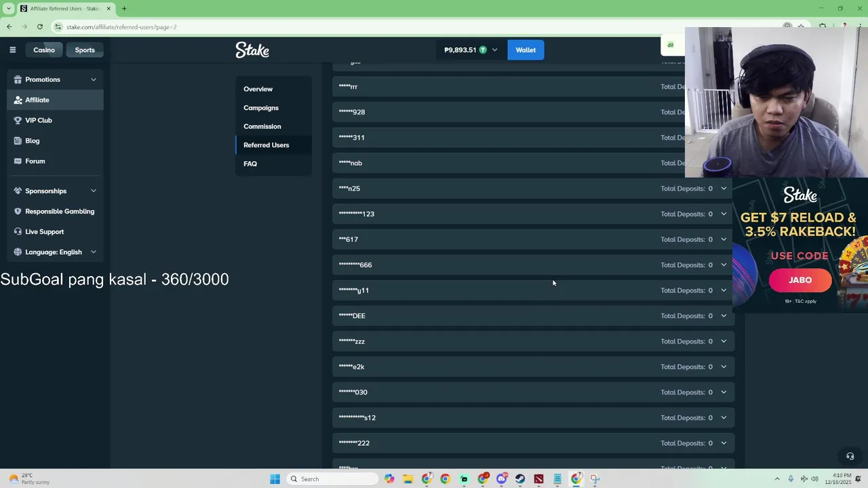
Task: Close the Affiliate Referred Users tab
Action: pos(108,8)
